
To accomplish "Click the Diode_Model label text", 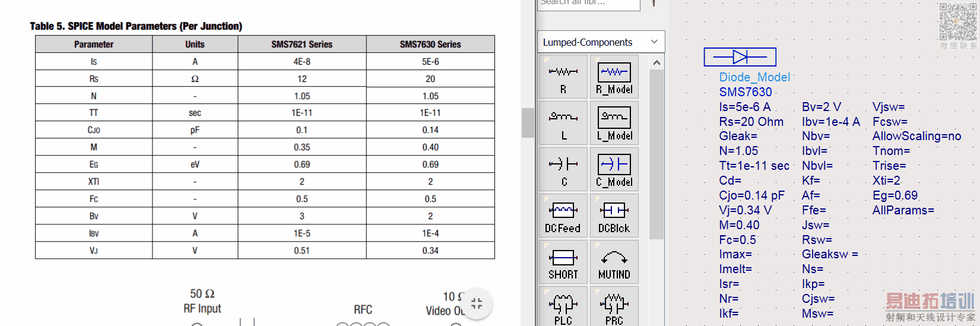I will pos(754,77).
